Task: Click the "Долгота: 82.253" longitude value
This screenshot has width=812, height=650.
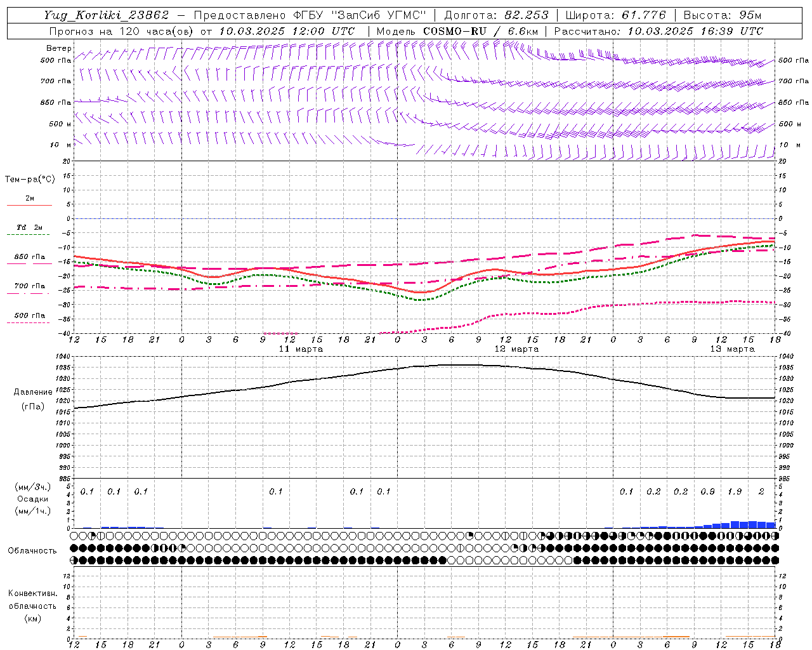Action: click(x=496, y=15)
